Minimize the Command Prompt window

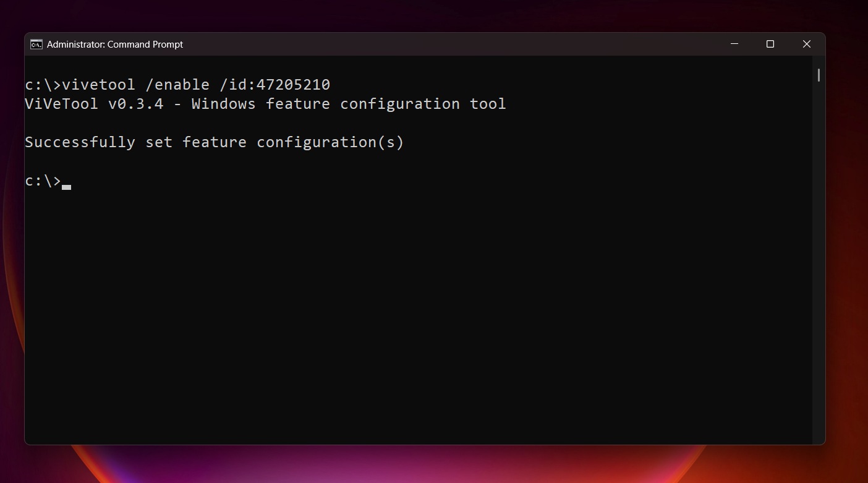pos(734,44)
